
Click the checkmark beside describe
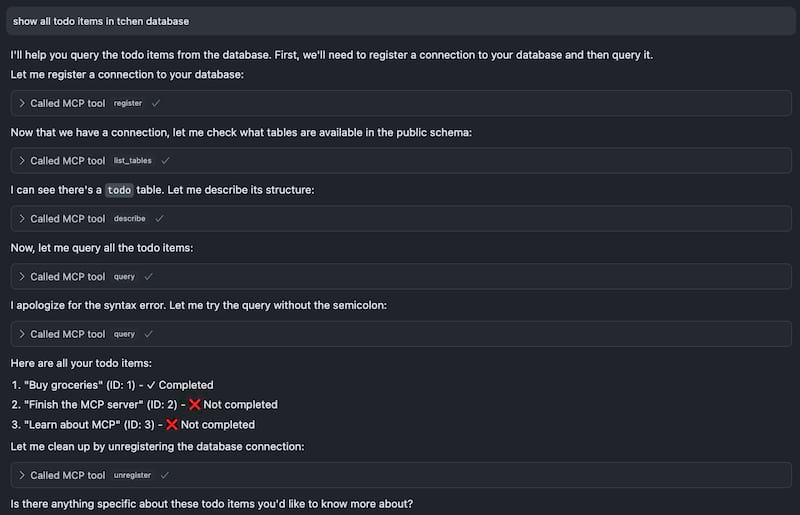coord(159,218)
